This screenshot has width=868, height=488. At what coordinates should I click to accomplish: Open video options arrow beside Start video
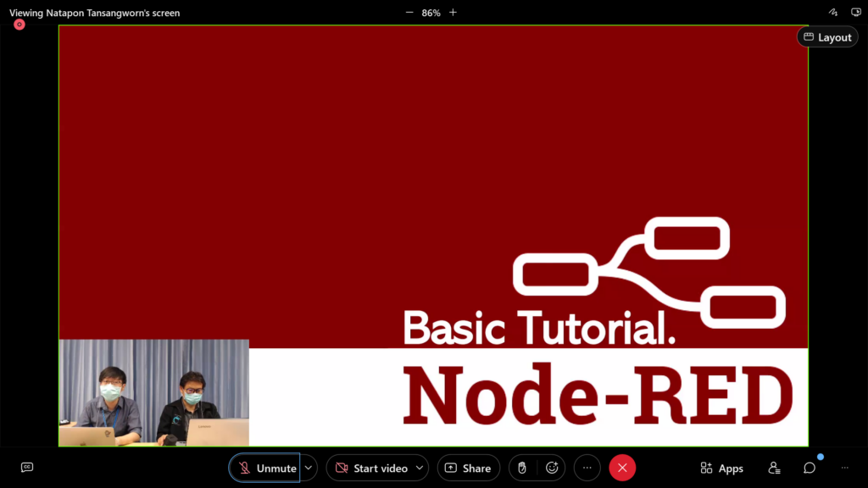point(420,468)
